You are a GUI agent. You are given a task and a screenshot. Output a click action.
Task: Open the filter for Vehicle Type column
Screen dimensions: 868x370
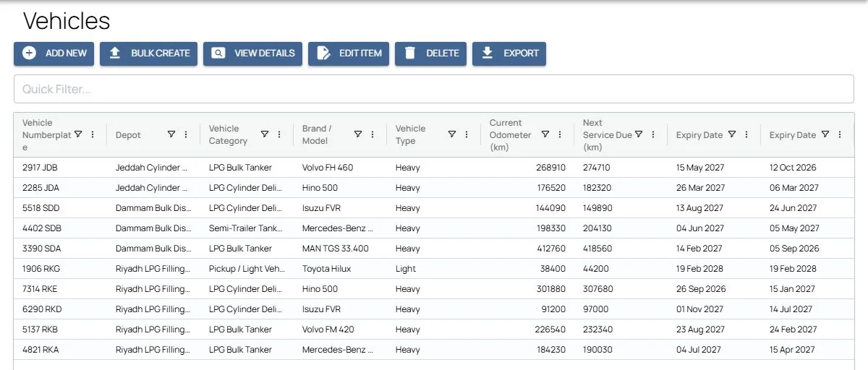coord(451,134)
